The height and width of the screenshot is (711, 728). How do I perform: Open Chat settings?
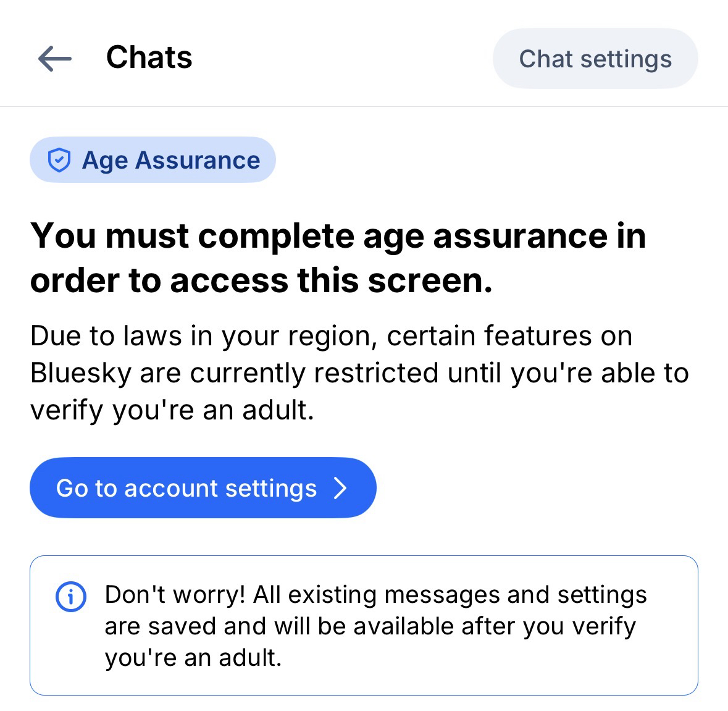(595, 59)
